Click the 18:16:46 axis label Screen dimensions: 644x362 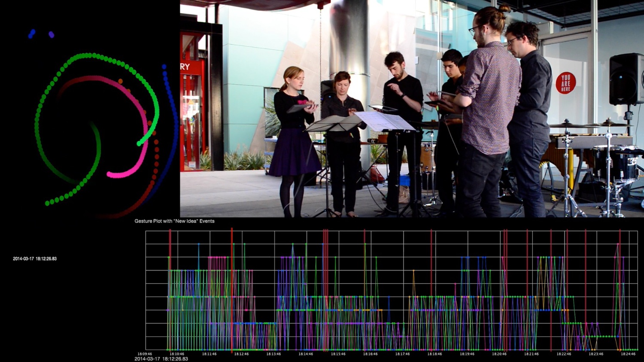(x=370, y=354)
